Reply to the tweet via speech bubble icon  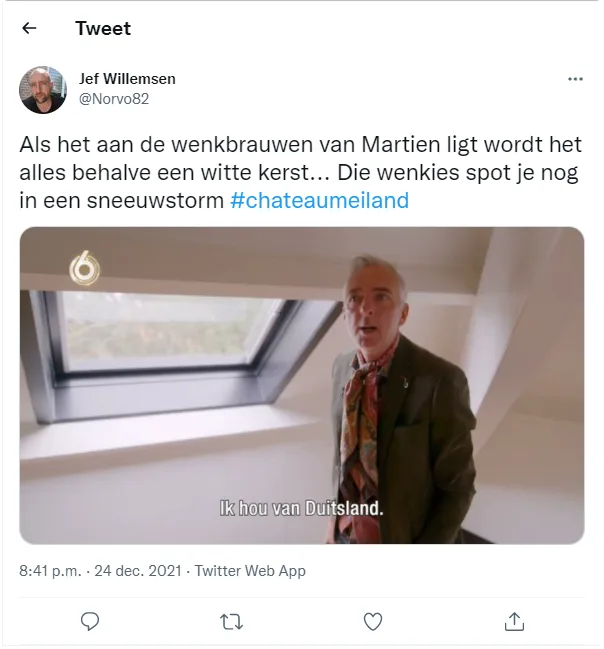89,622
